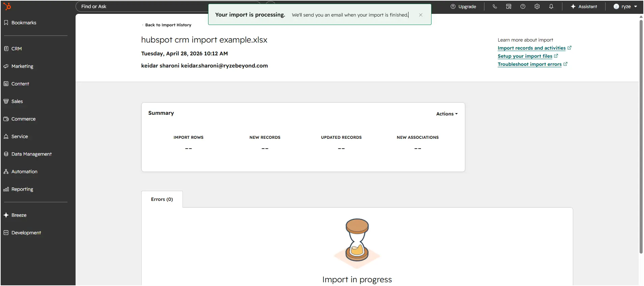Open the settings gear icon
644x286 pixels.
point(537,6)
